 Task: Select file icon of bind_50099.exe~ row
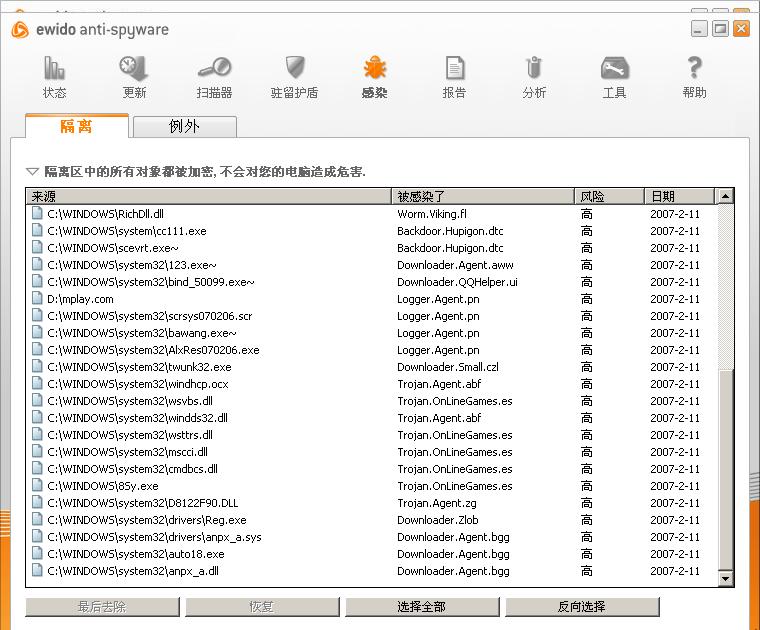(37, 282)
